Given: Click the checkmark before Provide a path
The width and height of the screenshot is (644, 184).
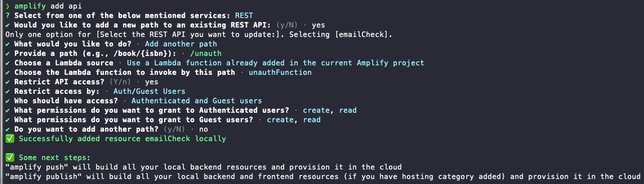Looking at the screenshot, I should [x=7, y=53].
